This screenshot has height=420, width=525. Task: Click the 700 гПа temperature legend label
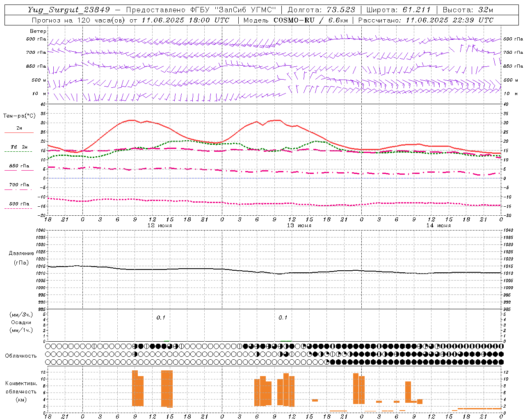19,185
